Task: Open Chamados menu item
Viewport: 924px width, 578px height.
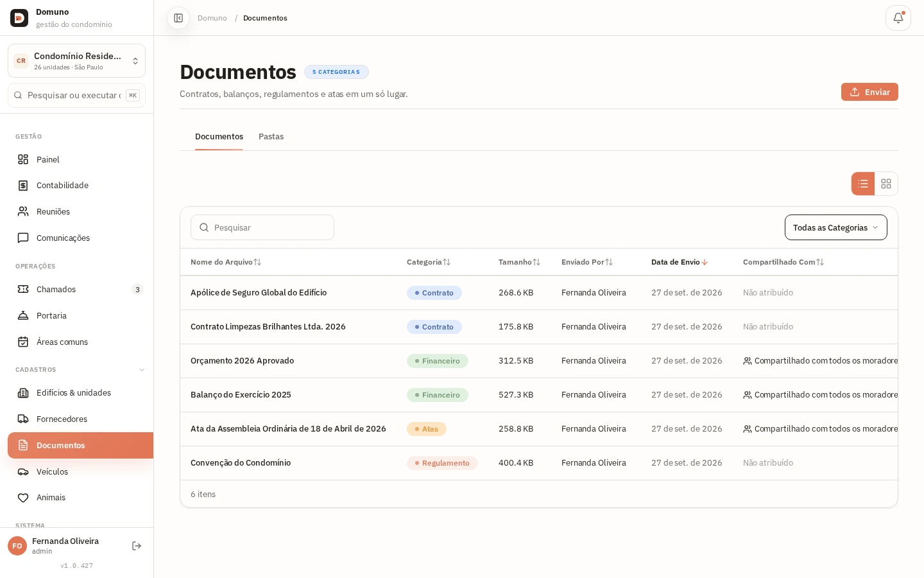Action: click(80, 289)
